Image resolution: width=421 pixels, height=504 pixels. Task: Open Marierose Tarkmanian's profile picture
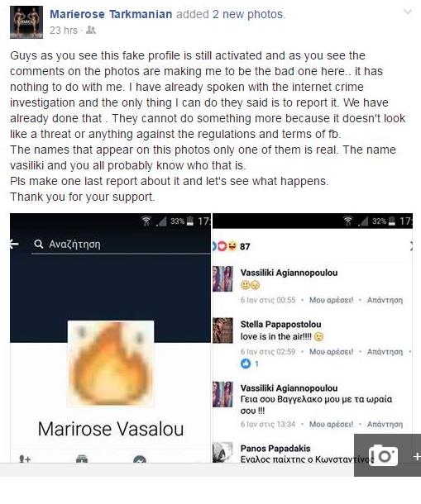[x=26, y=22]
